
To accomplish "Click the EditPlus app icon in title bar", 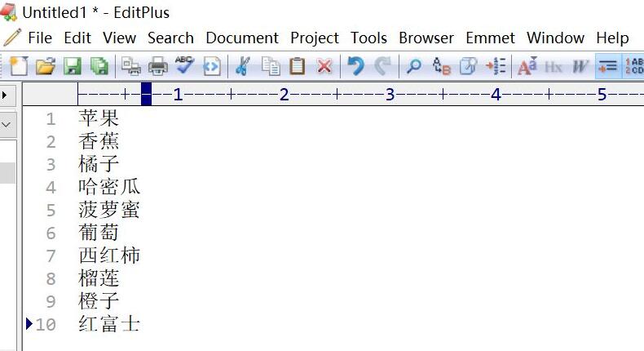I will [x=9, y=12].
